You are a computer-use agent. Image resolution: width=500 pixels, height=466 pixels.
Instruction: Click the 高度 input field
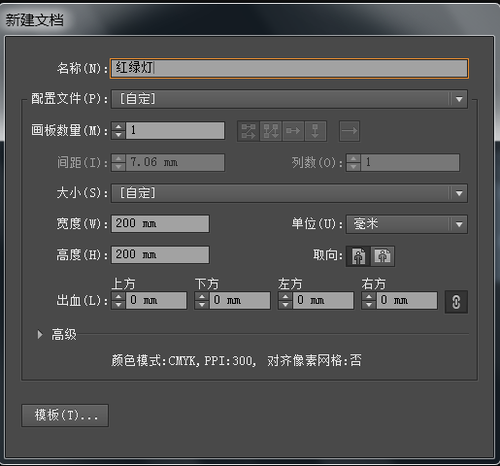coord(160,255)
